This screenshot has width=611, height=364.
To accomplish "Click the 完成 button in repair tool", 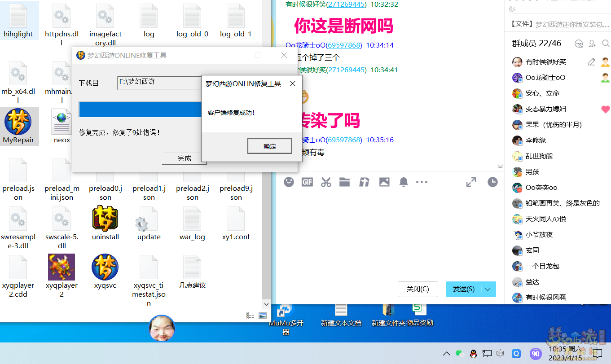I will pyautogui.click(x=184, y=158).
